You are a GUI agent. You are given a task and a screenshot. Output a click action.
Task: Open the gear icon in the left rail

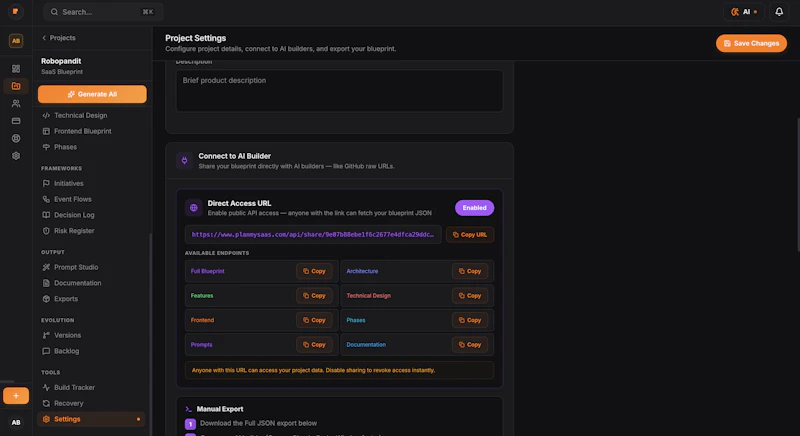[16, 156]
